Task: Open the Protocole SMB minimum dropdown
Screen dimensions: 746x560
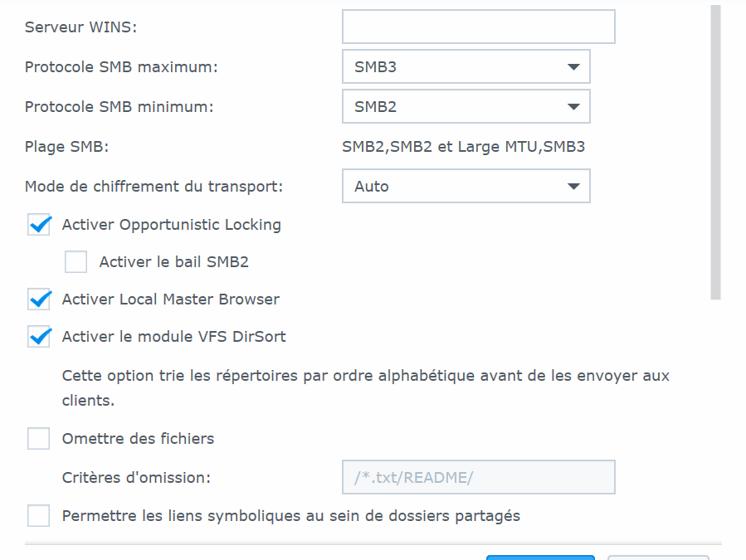Action: (x=466, y=106)
